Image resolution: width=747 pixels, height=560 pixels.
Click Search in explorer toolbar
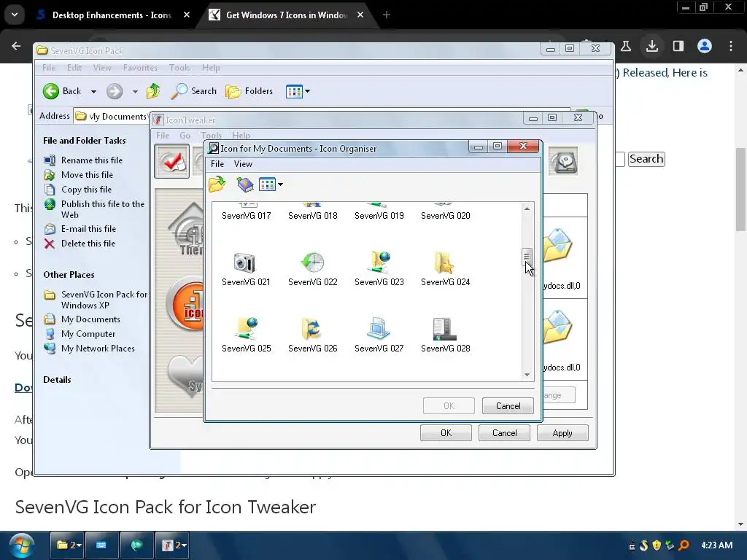click(x=194, y=91)
